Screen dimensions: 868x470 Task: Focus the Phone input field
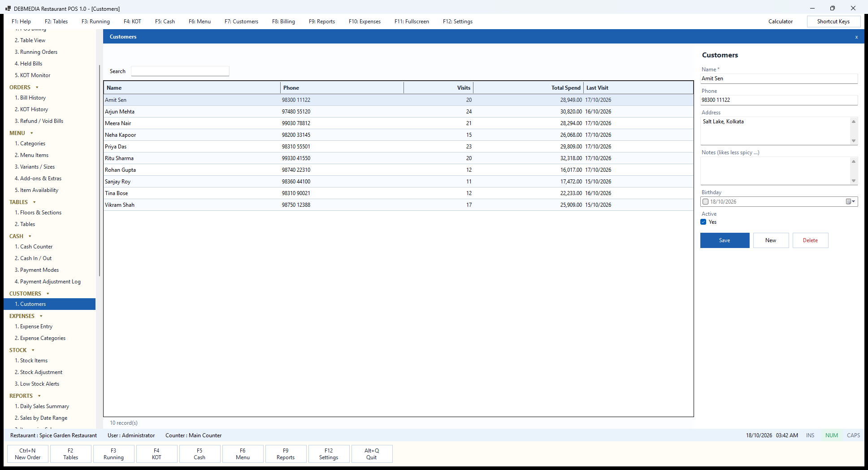point(779,100)
